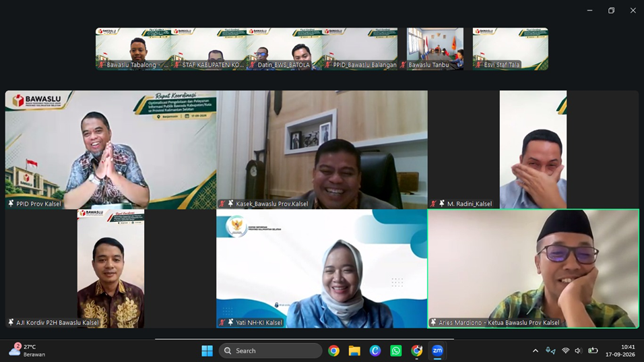
Task: Click the pin icon next to PPID Prov Kalsel
Action: [x=11, y=204]
